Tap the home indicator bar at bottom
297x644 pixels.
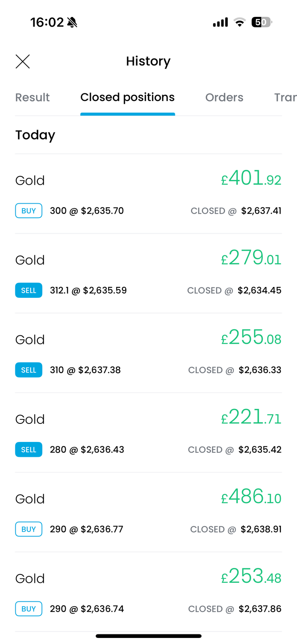[x=148, y=636]
